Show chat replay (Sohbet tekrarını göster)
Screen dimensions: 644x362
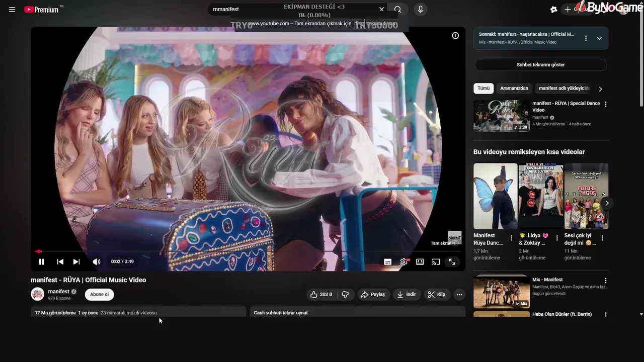(x=541, y=65)
